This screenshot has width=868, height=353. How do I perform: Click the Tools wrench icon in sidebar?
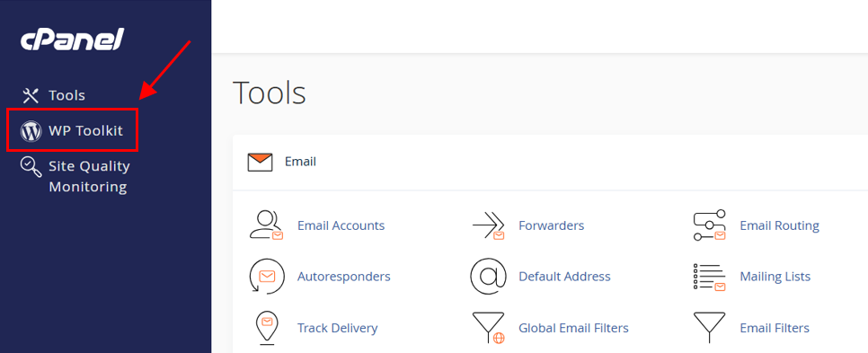click(30, 95)
